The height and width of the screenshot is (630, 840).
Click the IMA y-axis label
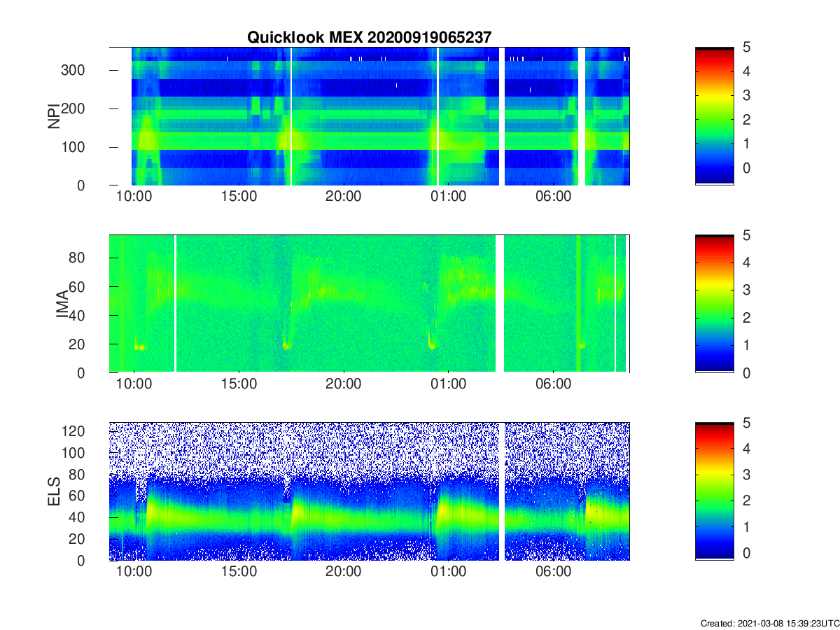(x=62, y=304)
